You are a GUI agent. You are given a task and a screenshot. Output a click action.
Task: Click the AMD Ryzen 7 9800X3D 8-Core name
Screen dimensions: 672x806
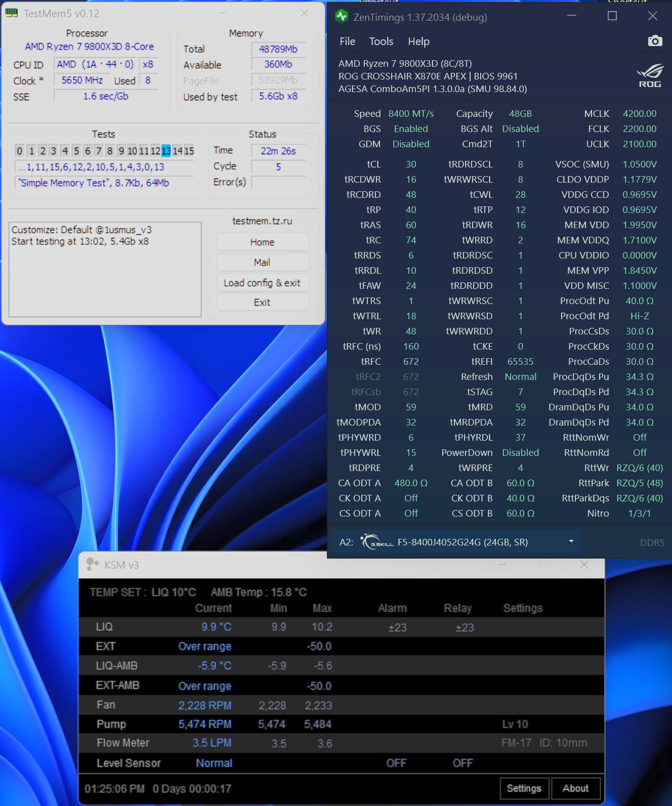90,47
